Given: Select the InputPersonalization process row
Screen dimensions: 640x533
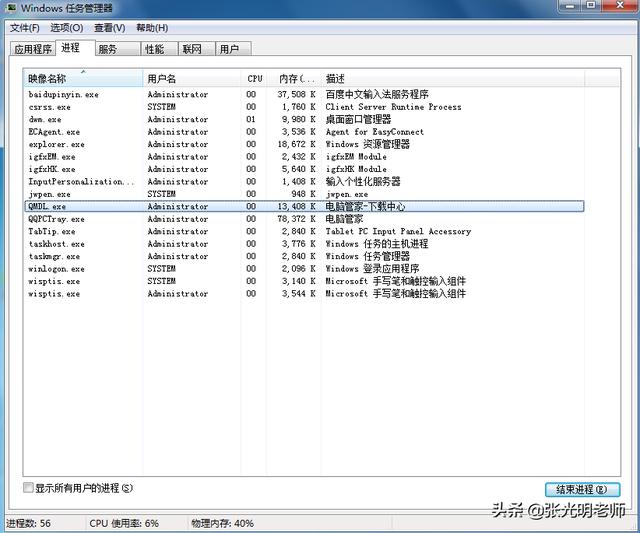Looking at the screenshot, I should point(304,182).
